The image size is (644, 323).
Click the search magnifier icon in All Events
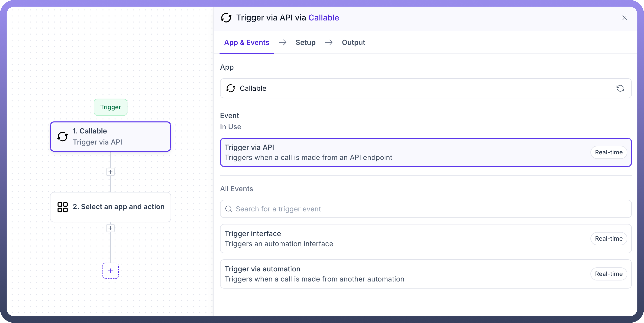pos(229,209)
